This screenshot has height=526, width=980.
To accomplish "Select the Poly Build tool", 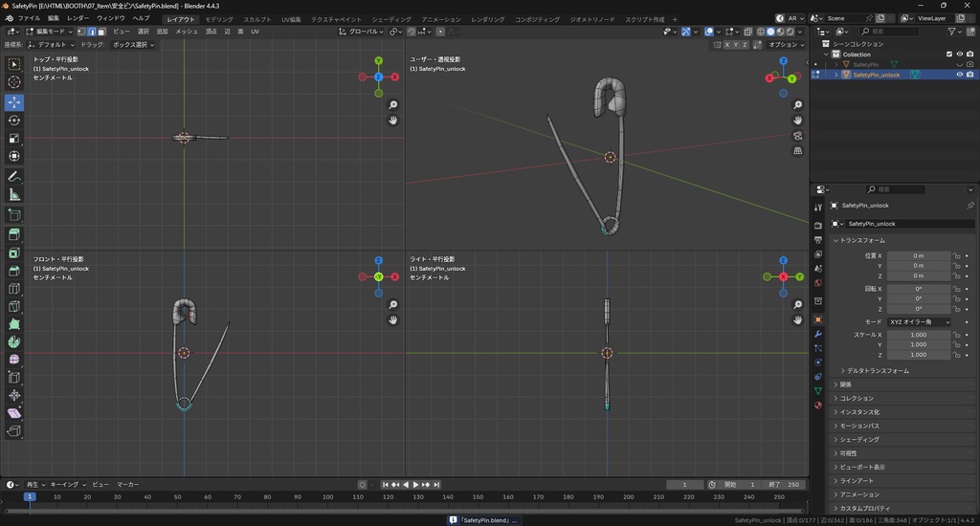I will point(13,324).
